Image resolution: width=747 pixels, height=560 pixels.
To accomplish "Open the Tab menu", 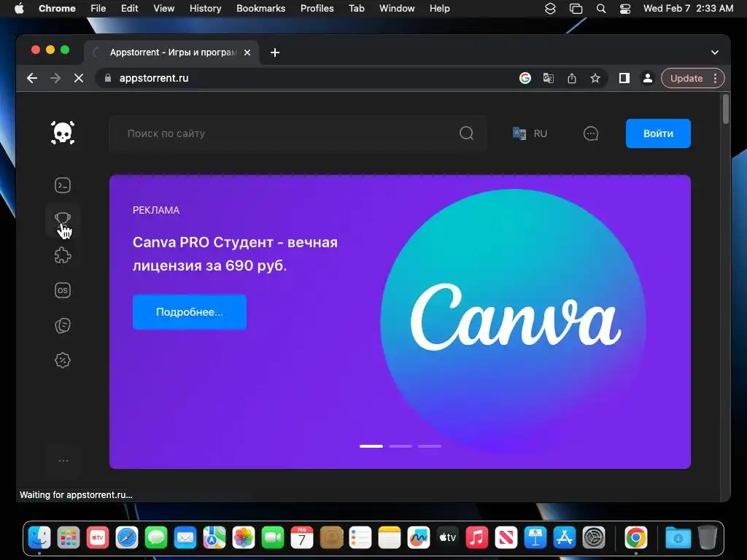I will coord(356,8).
